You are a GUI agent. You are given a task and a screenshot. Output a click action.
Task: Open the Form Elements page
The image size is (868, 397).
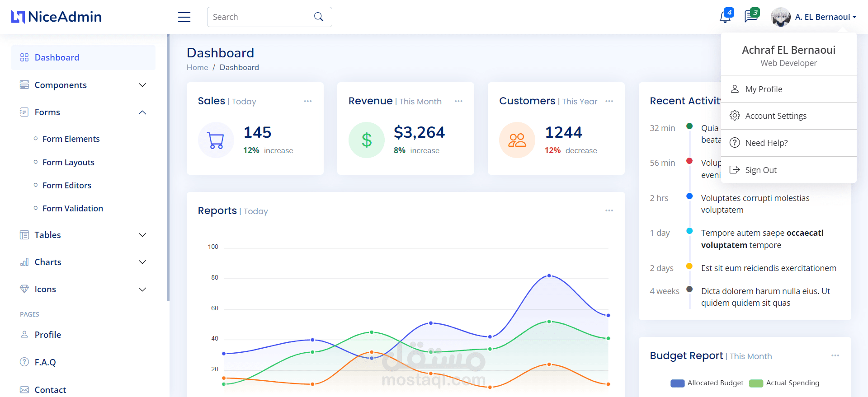(x=71, y=139)
